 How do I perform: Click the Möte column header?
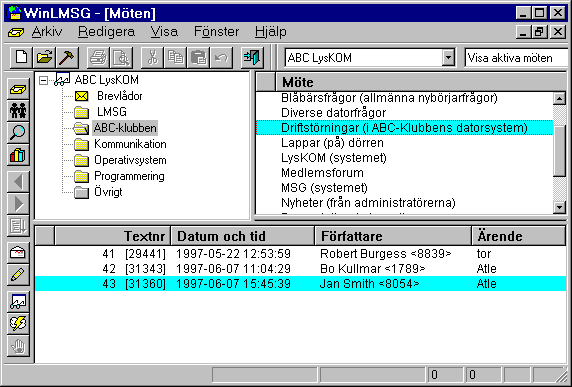[x=421, y=82]
